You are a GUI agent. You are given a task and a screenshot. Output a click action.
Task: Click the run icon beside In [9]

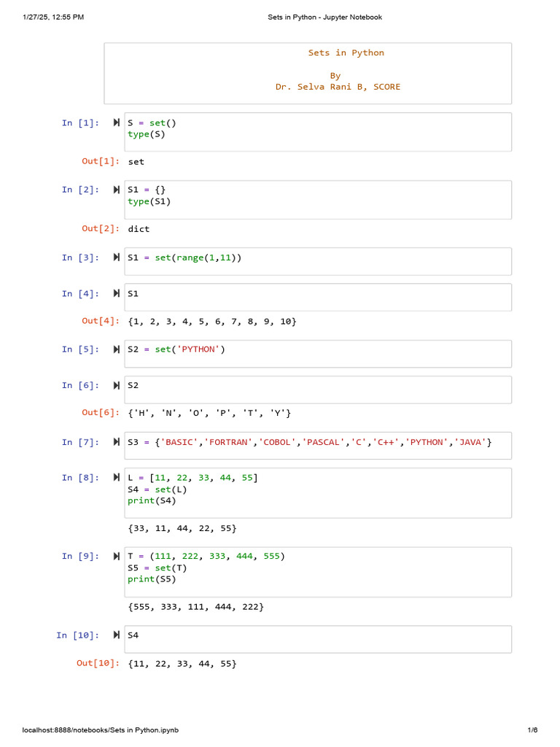[116, 556]
